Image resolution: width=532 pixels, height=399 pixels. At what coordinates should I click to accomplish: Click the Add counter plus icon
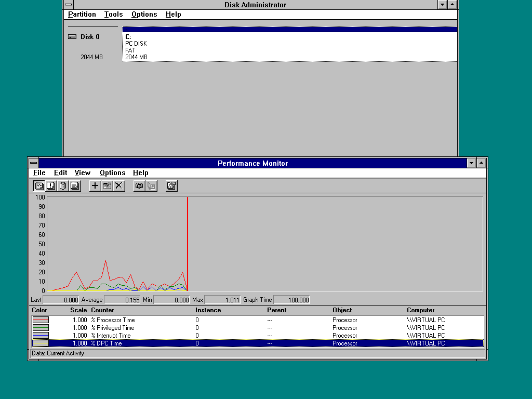[95, 186]
